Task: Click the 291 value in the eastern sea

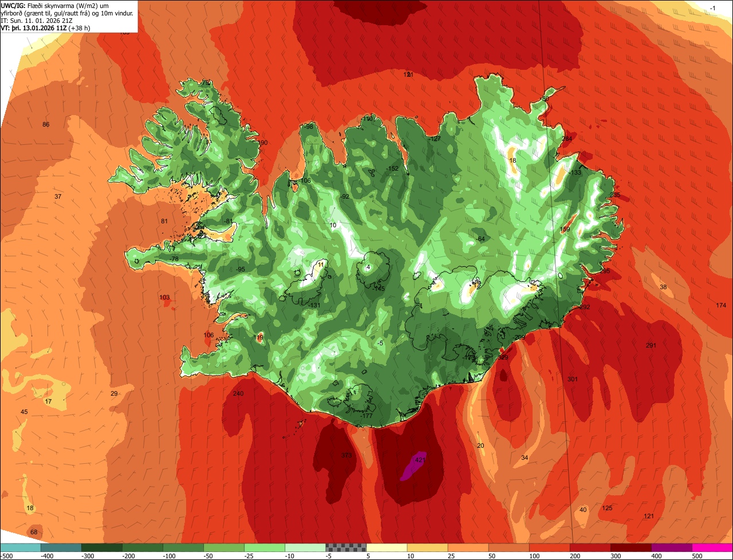Action: tap(651, 345)
